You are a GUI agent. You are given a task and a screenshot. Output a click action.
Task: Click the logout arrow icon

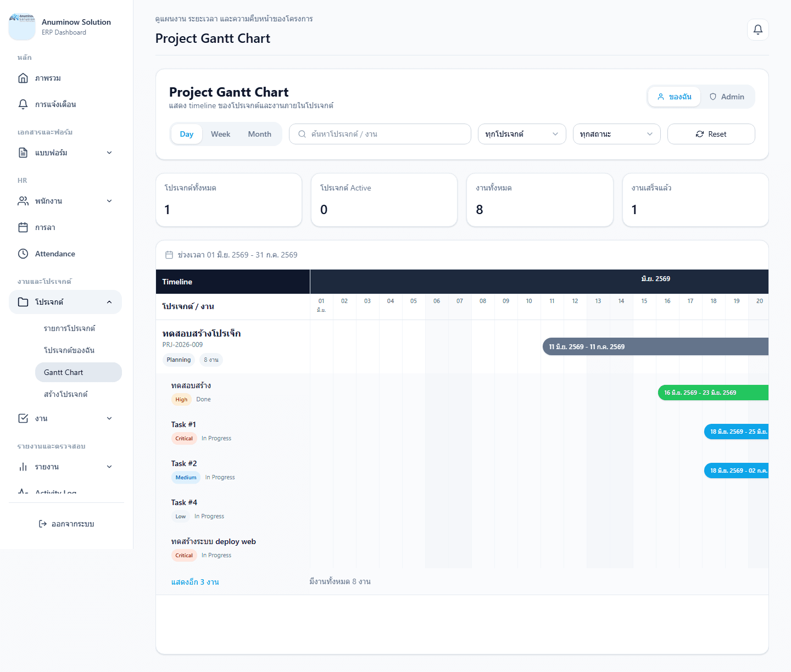[43, 524]
